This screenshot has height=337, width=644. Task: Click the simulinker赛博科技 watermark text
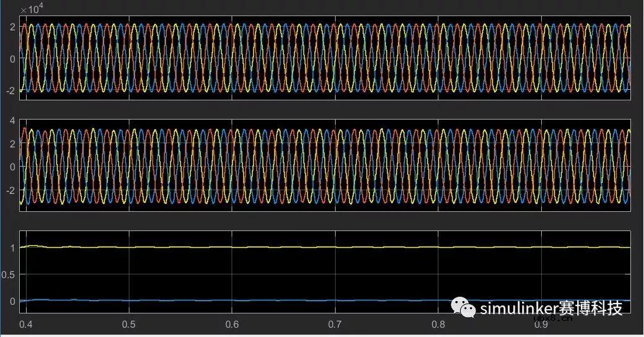[x=551, y=308]
